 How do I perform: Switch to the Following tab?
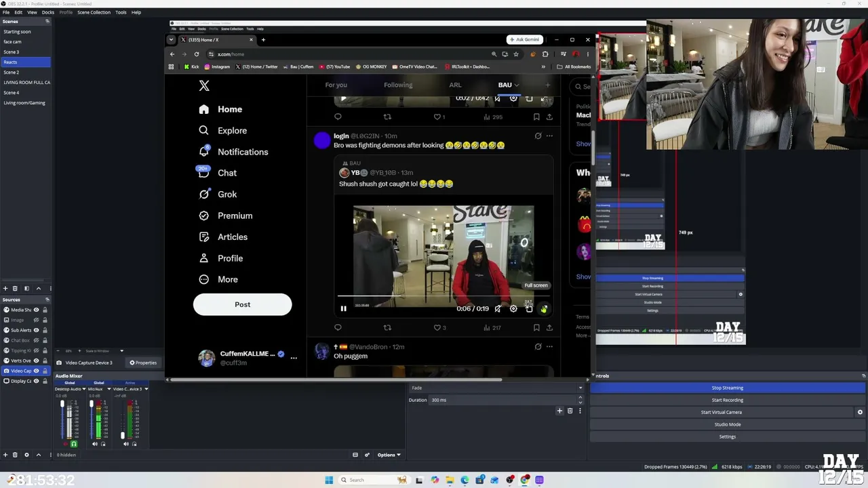tap(398, 85)
